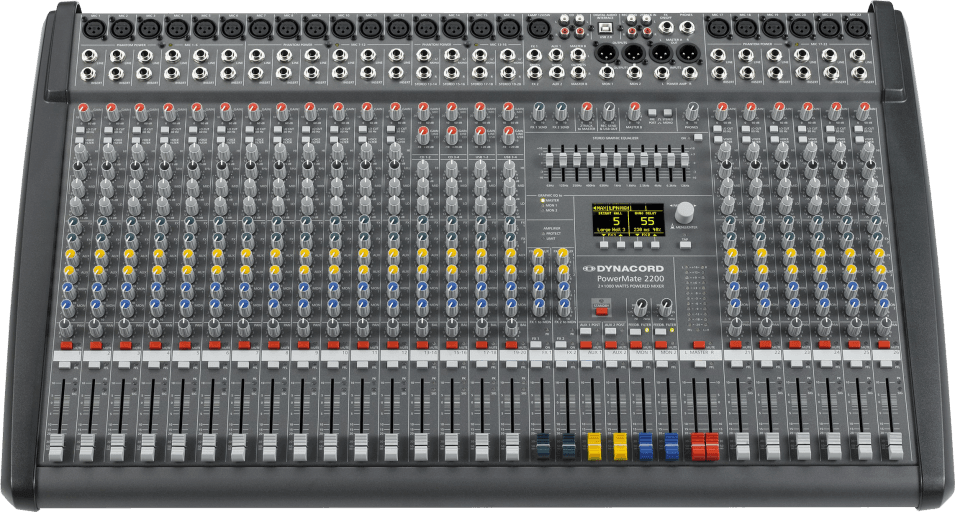955x512 pixels.
Task: Click the red Master B knob
Action: tap(634, 113)
